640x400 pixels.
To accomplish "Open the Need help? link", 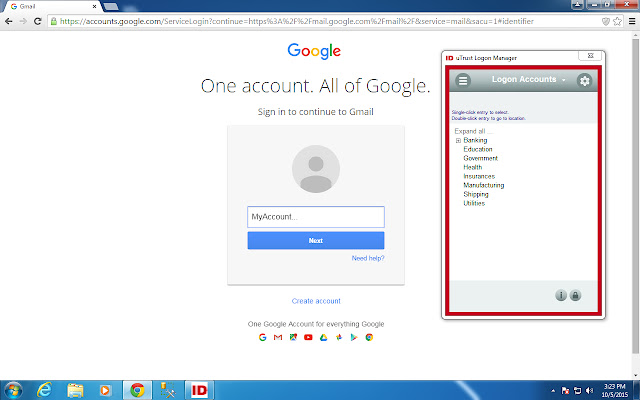I will [x=368, y=258].
